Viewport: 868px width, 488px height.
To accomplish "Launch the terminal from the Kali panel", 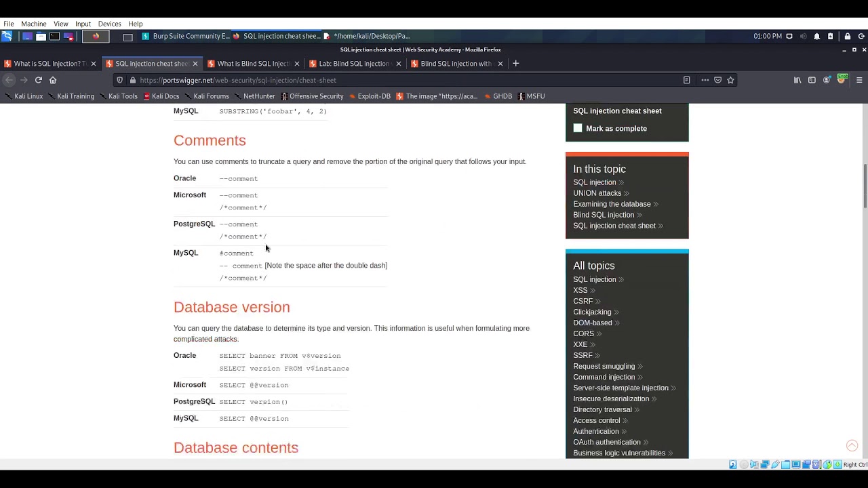I will click(x=55, y=36).
